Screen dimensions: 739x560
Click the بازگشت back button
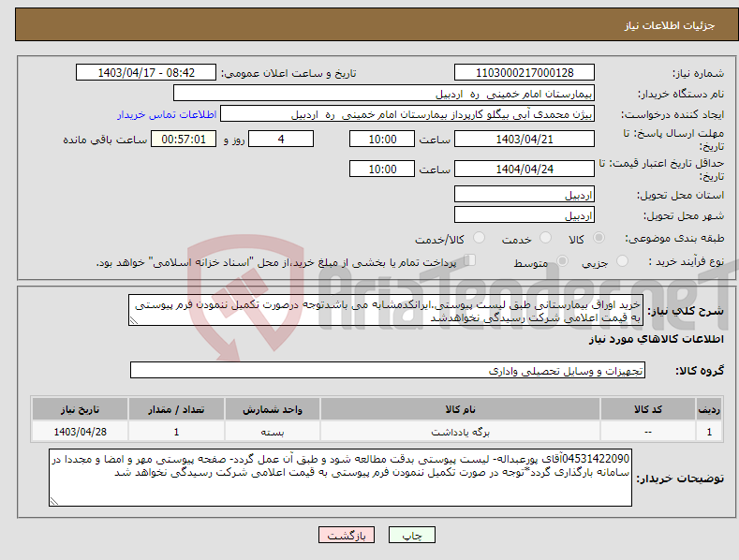347,536
